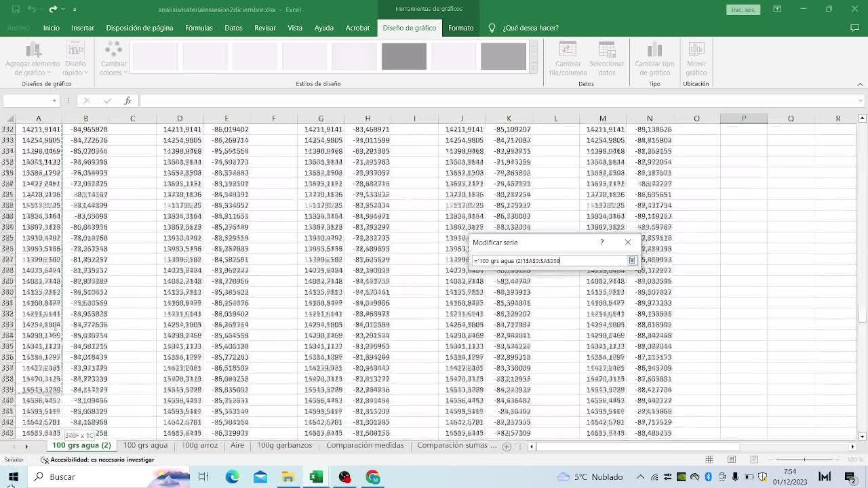This screenshot has height=488, width=868.
Task: Select the dark gray chart style thumbnail
Action: pyautogui.click(x=404, y=56)
